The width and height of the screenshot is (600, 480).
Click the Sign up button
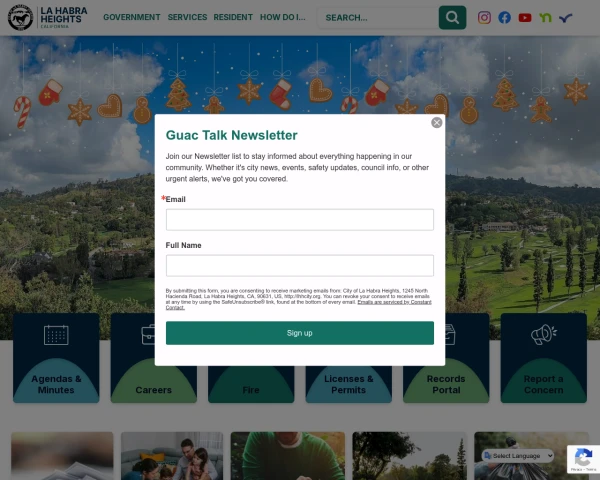(300, 333)
